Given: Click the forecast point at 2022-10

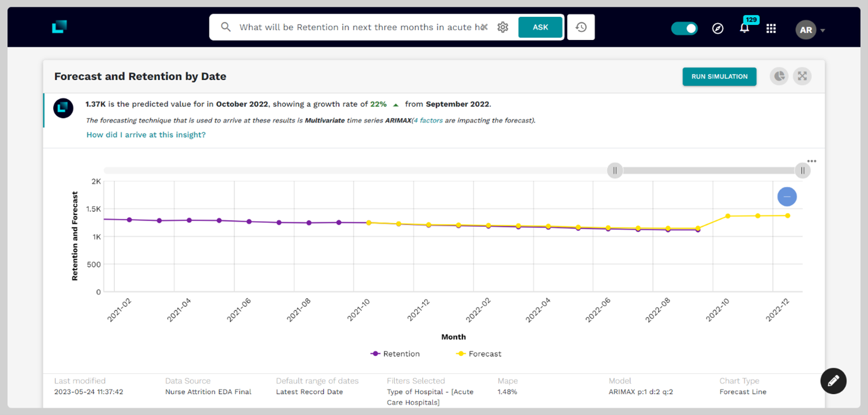Looking at the screenshot, I should (728, 216).
